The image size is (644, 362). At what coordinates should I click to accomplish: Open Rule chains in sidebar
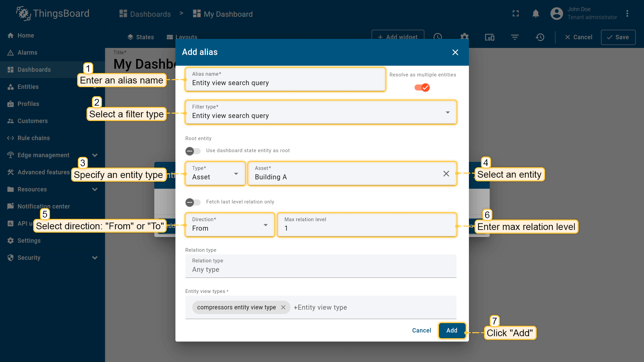coord(34,138)
